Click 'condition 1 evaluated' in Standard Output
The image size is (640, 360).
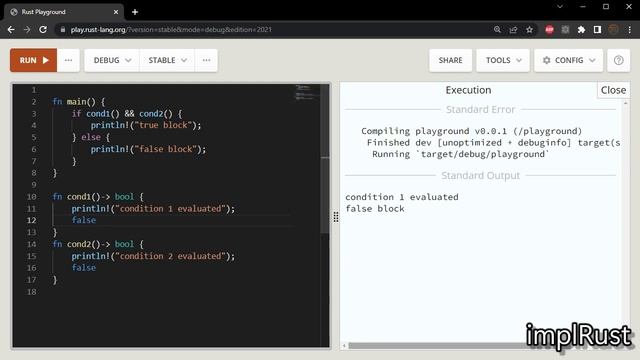(402, 197)
